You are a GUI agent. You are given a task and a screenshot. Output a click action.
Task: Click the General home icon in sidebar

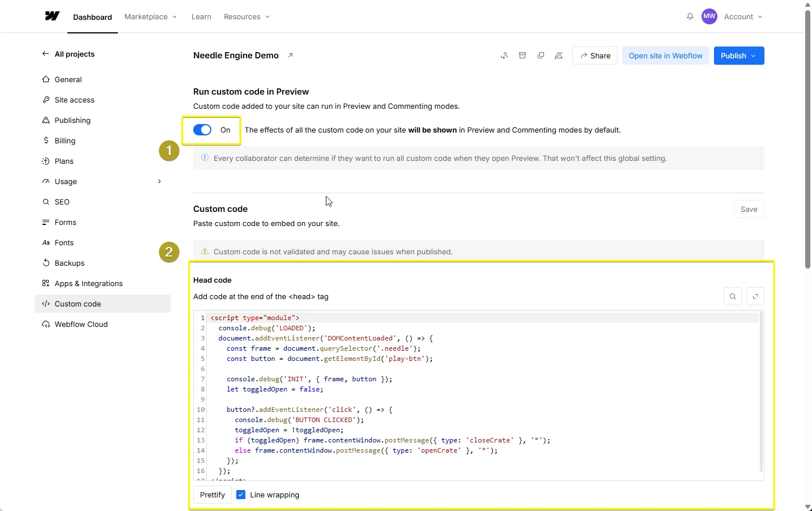(46, 79)
